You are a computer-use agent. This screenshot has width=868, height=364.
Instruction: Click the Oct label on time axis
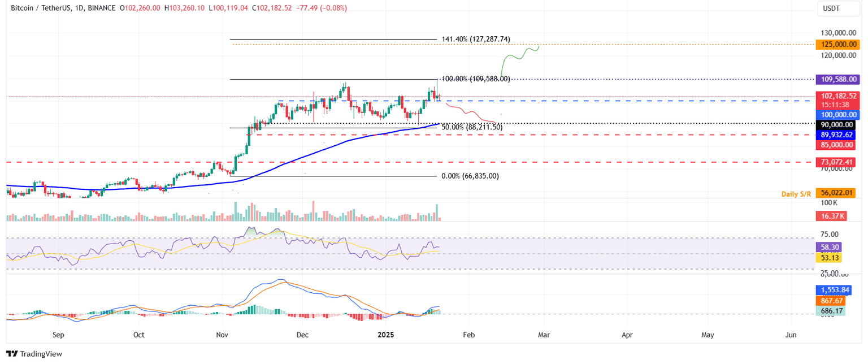(139, 335)
